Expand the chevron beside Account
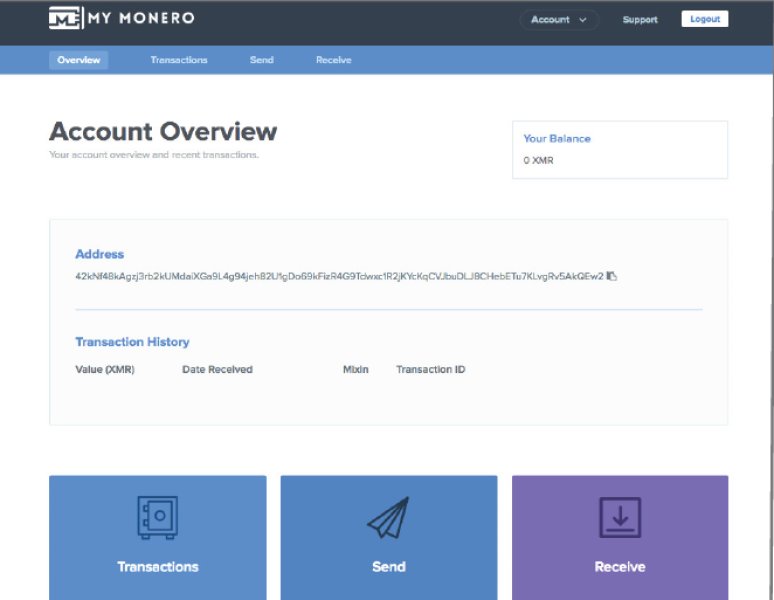Viewport: 774px width, 600px height. click(583, 20)
